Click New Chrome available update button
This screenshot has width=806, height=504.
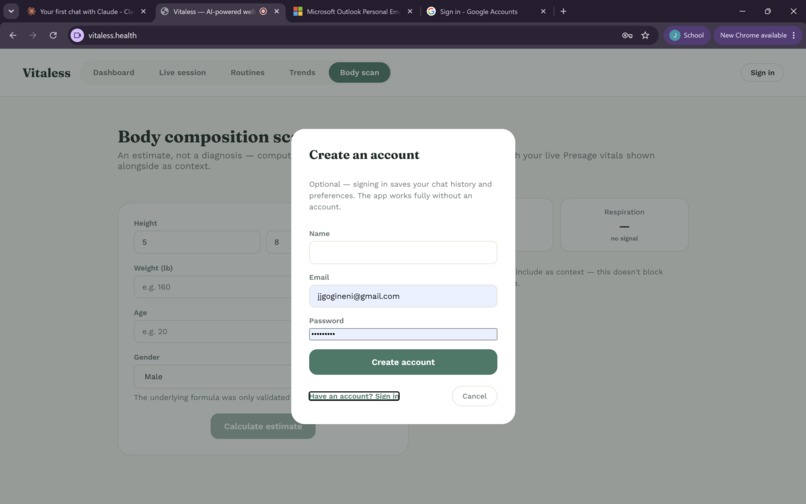click(x=757, y=35)
